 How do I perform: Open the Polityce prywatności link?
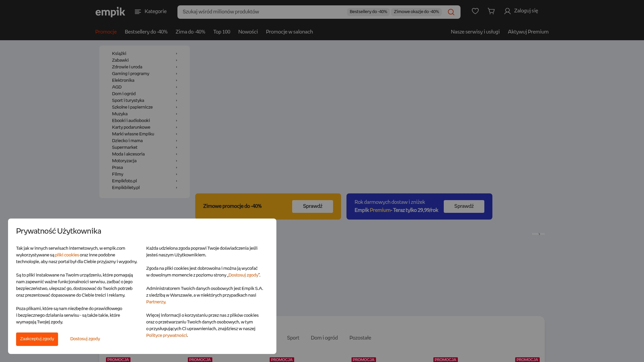(167, 335)
